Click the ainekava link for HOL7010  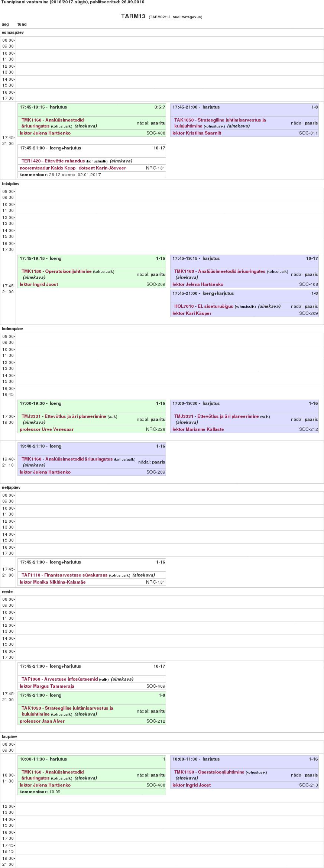pos(269,306)
